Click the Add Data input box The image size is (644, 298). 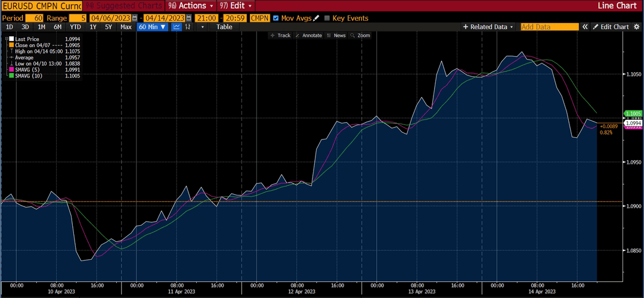[550, 27]
